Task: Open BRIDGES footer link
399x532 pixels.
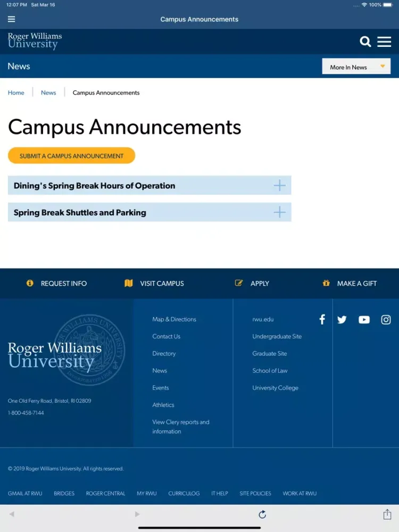Action: click(64, 493)
